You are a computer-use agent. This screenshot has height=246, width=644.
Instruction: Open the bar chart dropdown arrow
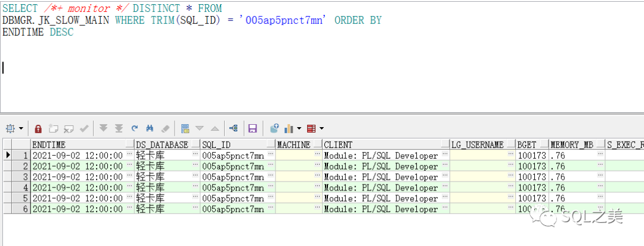[x=299, y=129]
